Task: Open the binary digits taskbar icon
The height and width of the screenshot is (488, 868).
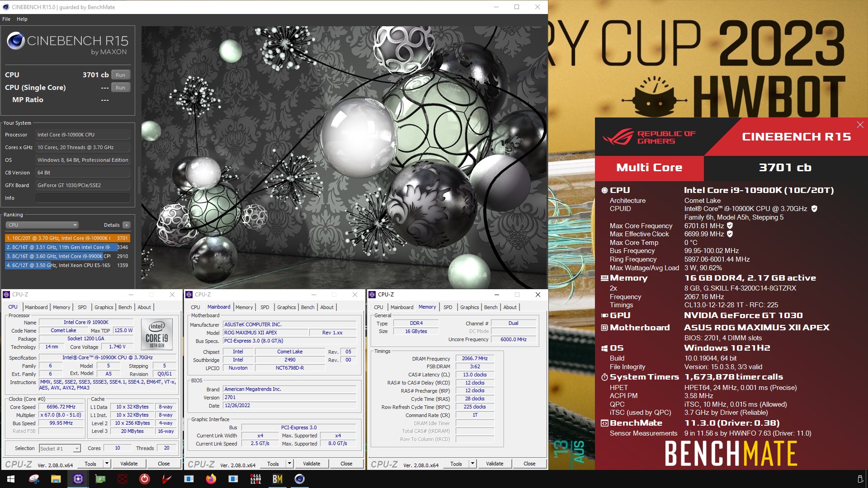Action: tap(255, 479)
